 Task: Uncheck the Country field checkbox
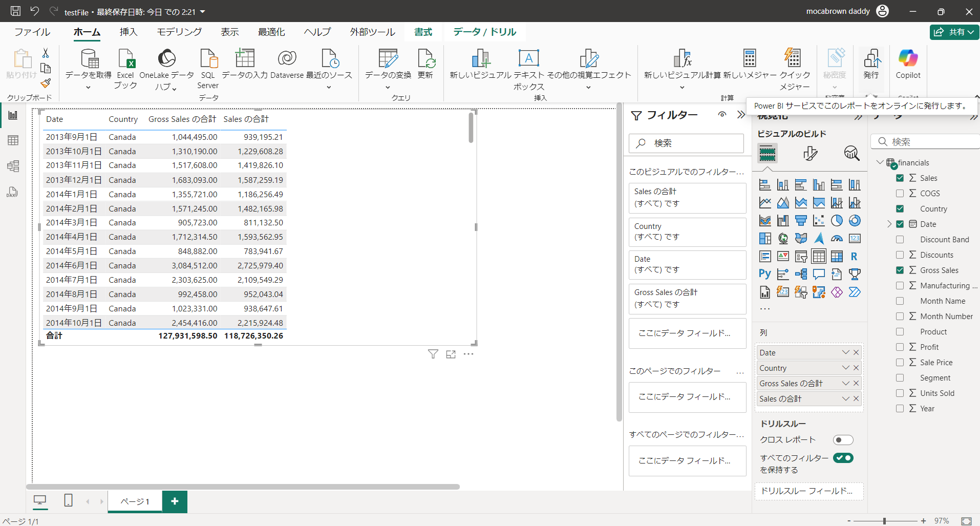click(900, 209)
